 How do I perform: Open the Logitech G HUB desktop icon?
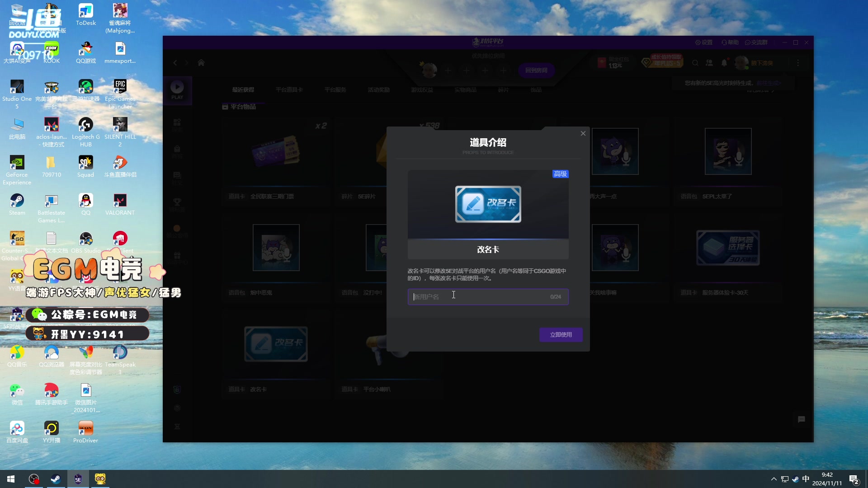tap(86, 125)
